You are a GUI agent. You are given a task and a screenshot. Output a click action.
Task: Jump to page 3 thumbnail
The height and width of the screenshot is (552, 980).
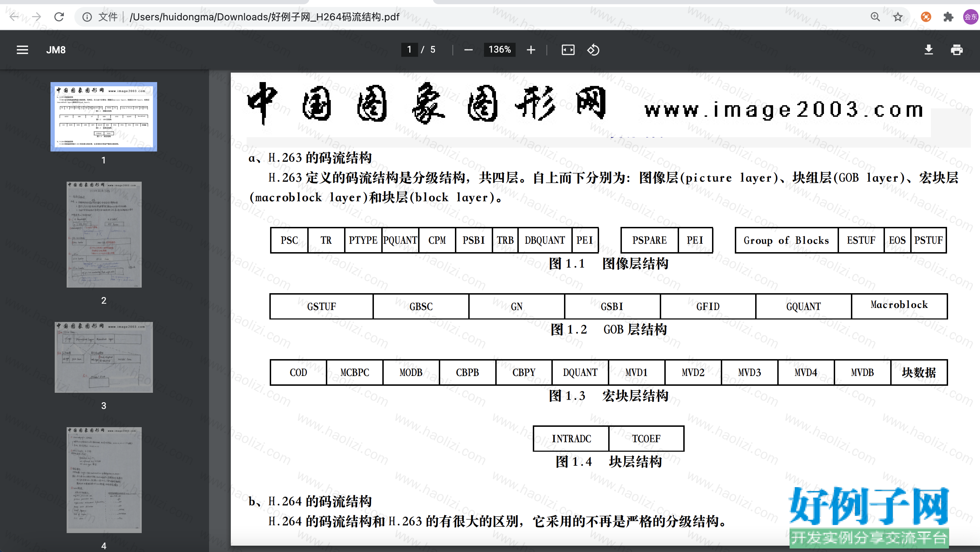(x=104, y=357)
